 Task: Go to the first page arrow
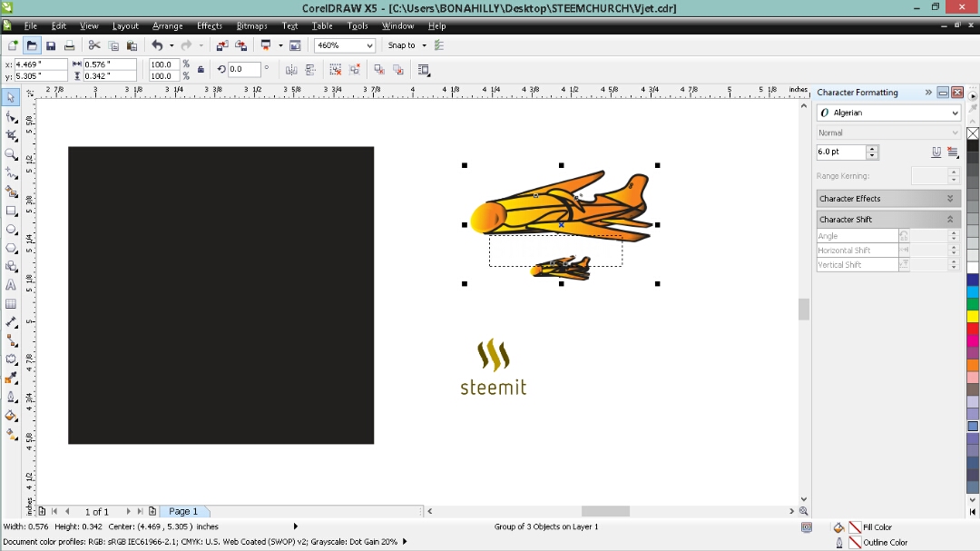tap(54, 512)
